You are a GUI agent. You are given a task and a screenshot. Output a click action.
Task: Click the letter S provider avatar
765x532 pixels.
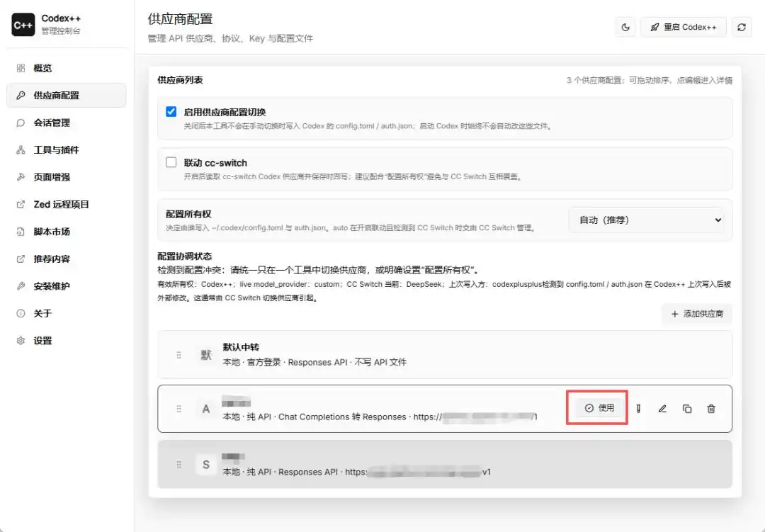tap(206, 464)
